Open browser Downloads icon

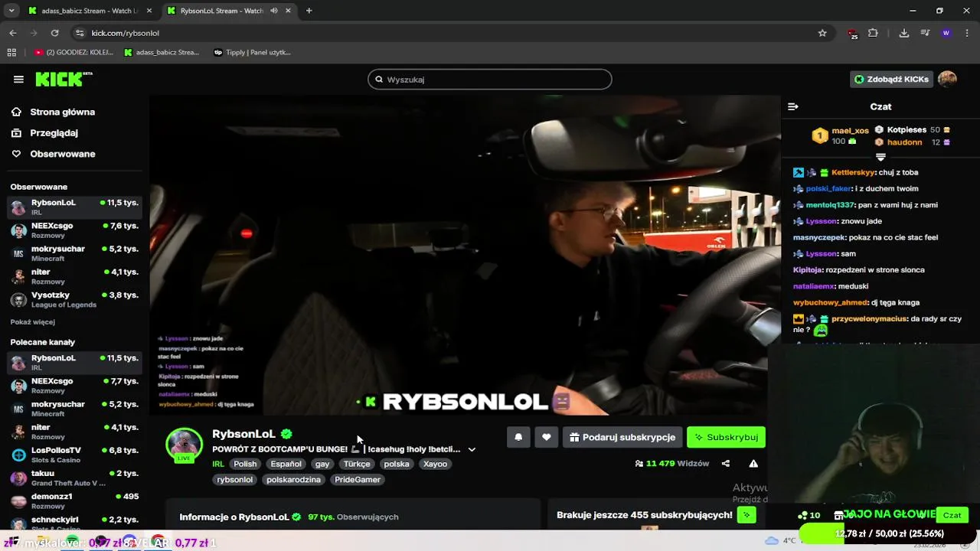pos(904,33)
